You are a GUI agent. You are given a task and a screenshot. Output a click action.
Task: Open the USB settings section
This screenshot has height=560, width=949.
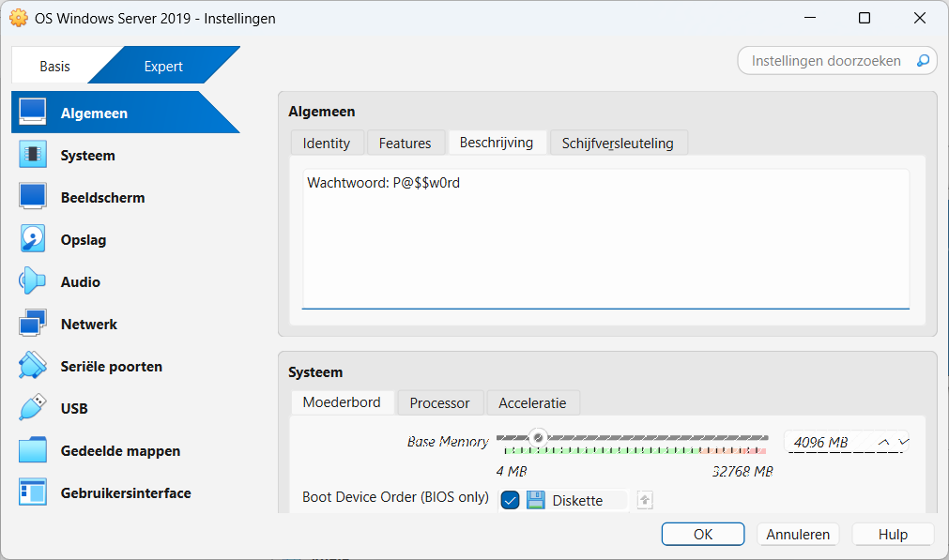pyautogui.click(x=73, y=408)
